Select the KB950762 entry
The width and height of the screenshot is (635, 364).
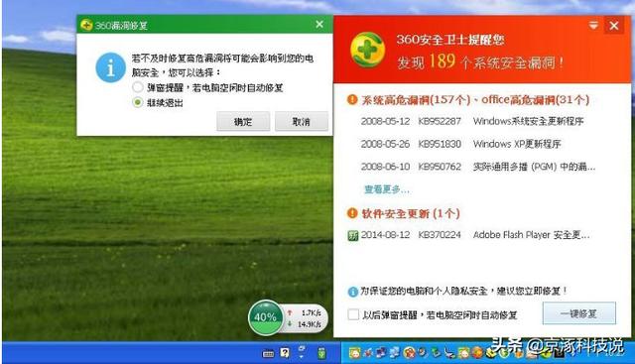440,167
